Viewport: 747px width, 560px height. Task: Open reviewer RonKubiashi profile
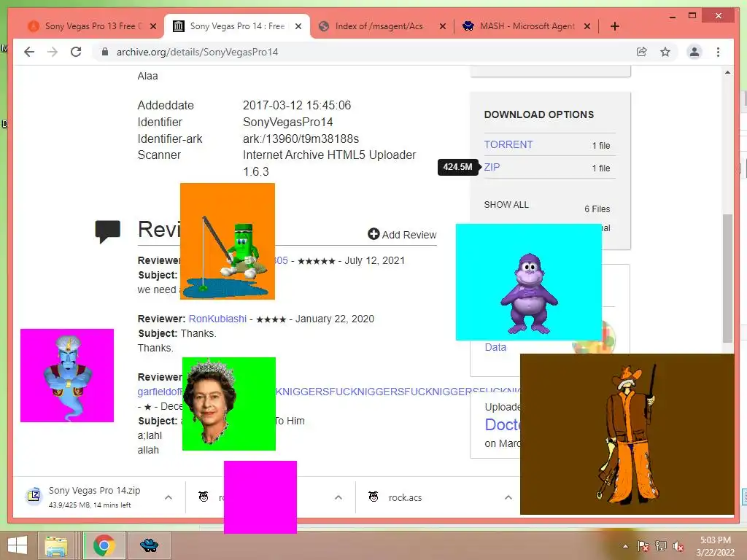click(217, 319)
